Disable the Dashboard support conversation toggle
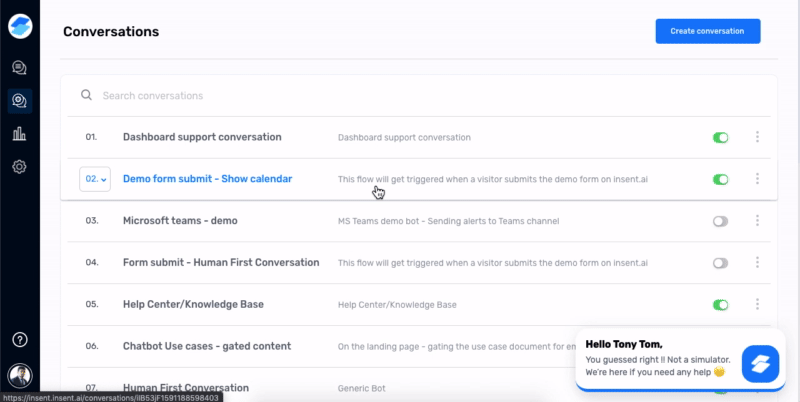 720,137
